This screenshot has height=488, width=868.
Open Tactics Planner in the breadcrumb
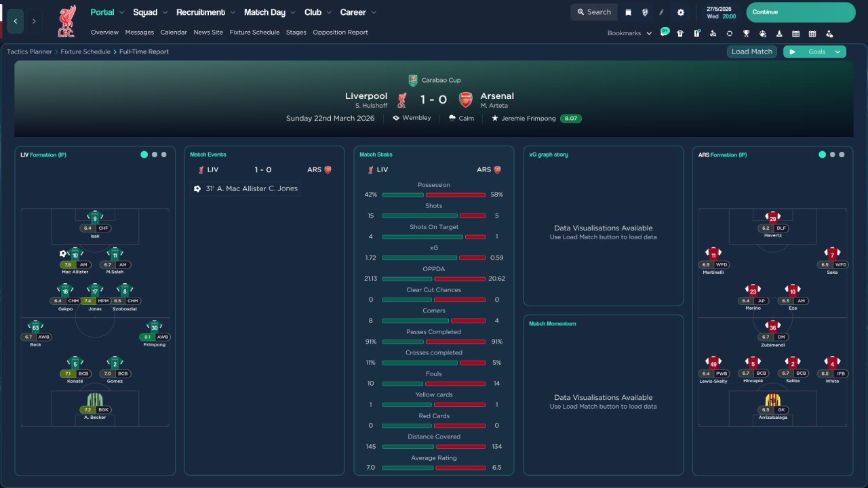coord(29,52)
